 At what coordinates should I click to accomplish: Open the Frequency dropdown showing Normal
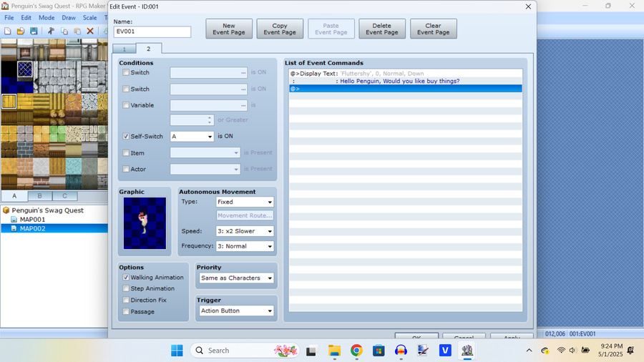click(245, 246)
